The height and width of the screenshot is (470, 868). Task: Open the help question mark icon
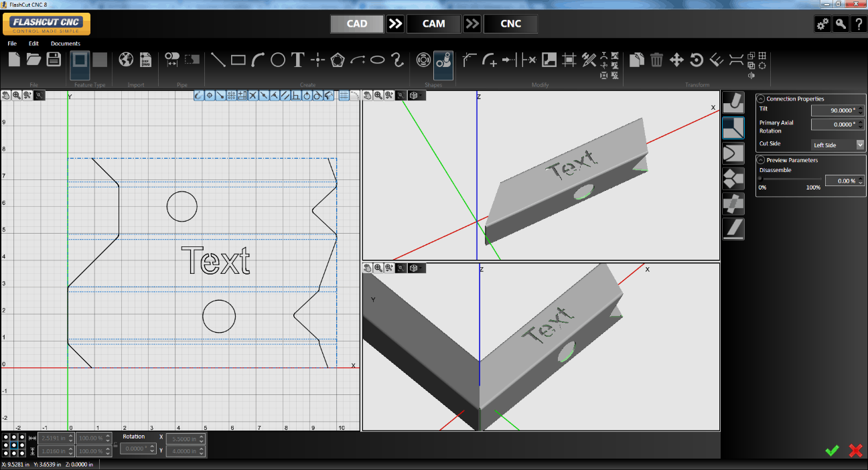click(858, 24)
